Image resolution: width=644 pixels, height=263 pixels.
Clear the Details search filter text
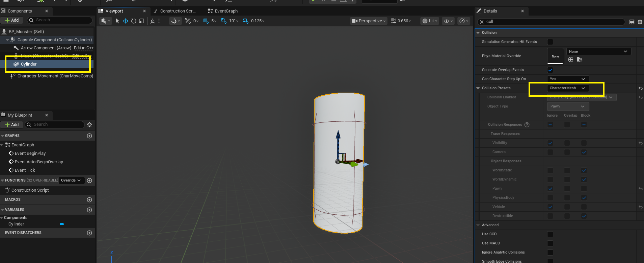coord(482,22)
